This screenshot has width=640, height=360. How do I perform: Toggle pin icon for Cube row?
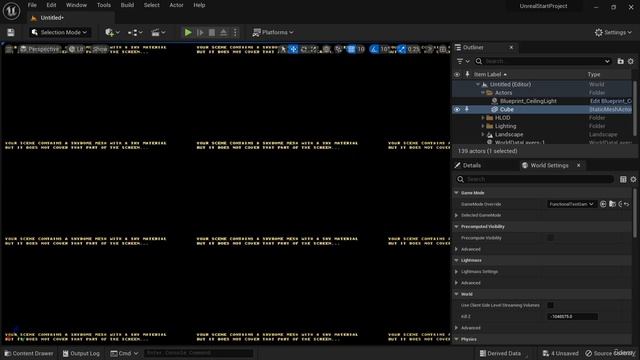[467, 109]
